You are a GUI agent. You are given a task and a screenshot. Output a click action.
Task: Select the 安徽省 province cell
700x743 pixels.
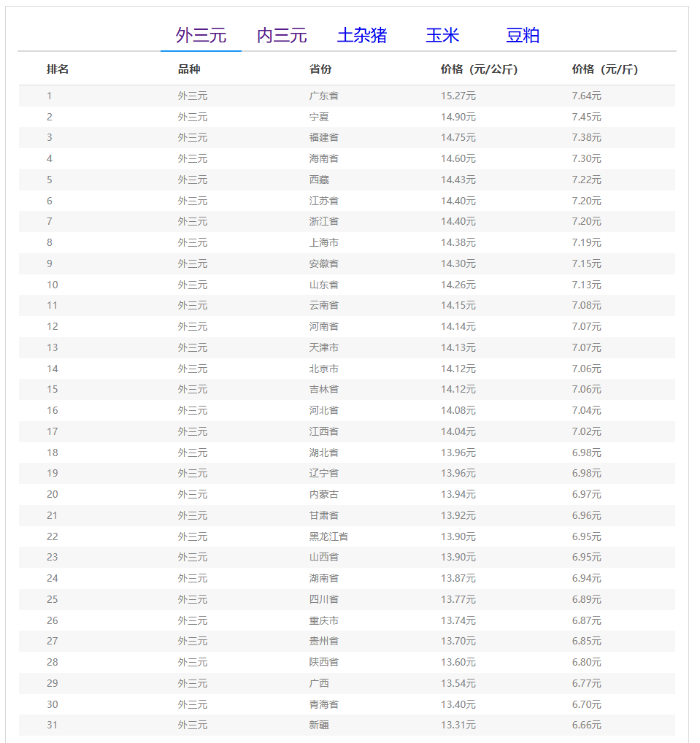324,263
